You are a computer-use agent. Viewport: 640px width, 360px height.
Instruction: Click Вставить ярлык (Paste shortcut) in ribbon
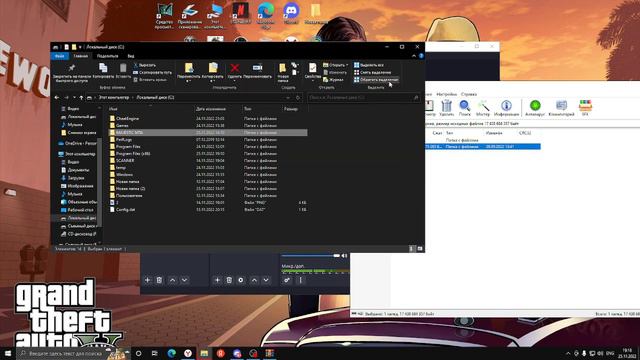click(150, 80)
